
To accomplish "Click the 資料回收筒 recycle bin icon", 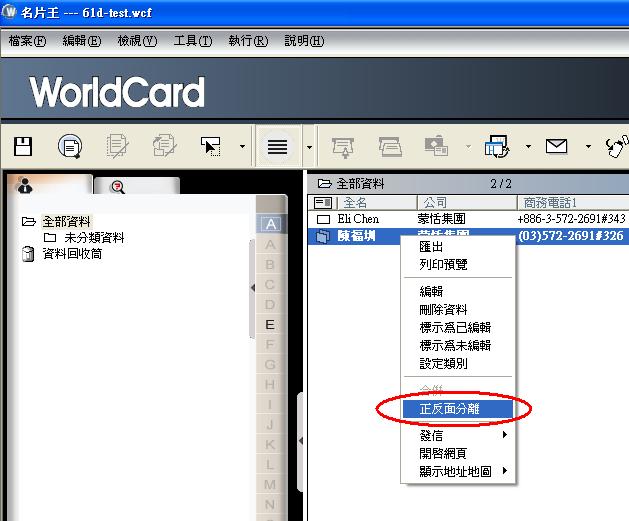I will coord(28,254).
